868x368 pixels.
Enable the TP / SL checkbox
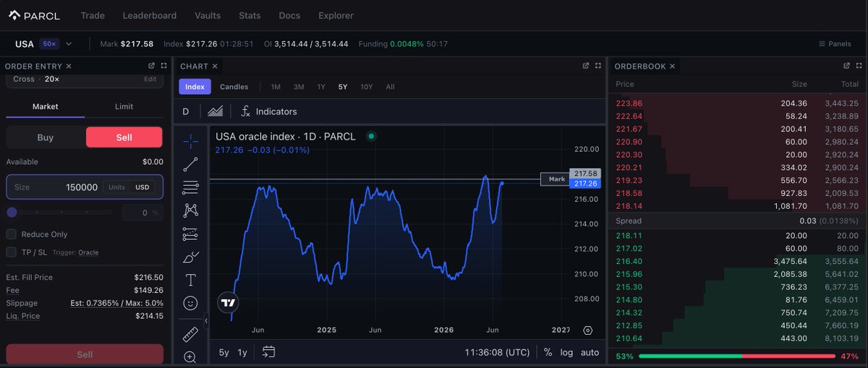click(11, 252)
